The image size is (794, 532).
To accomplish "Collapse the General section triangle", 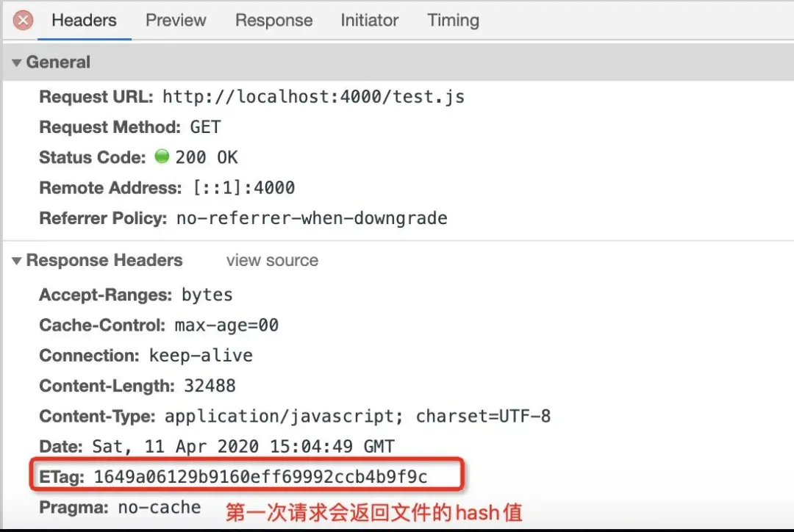I will (17, 62).
